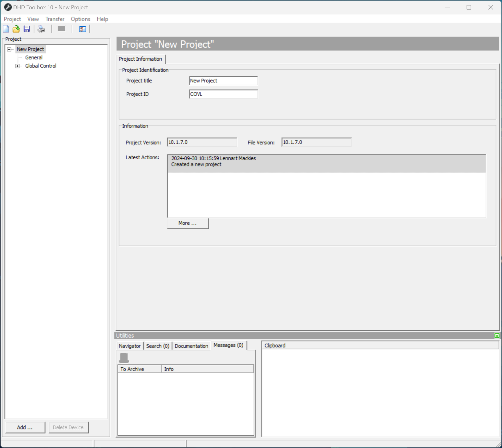The height and width of the screenshot is (448, 502).
Task: Toggle the green Utilities panel indicator
Action: (496, 336)
